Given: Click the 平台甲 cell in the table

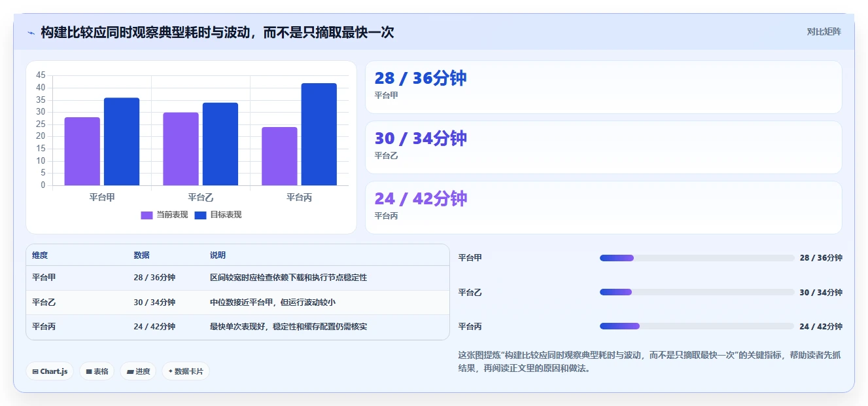Looking at the screenshot, I should 44,278.
